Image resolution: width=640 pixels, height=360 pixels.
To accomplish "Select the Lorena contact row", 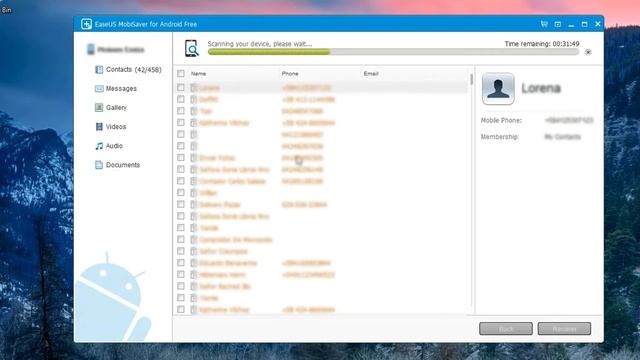I will click(322, 88).
